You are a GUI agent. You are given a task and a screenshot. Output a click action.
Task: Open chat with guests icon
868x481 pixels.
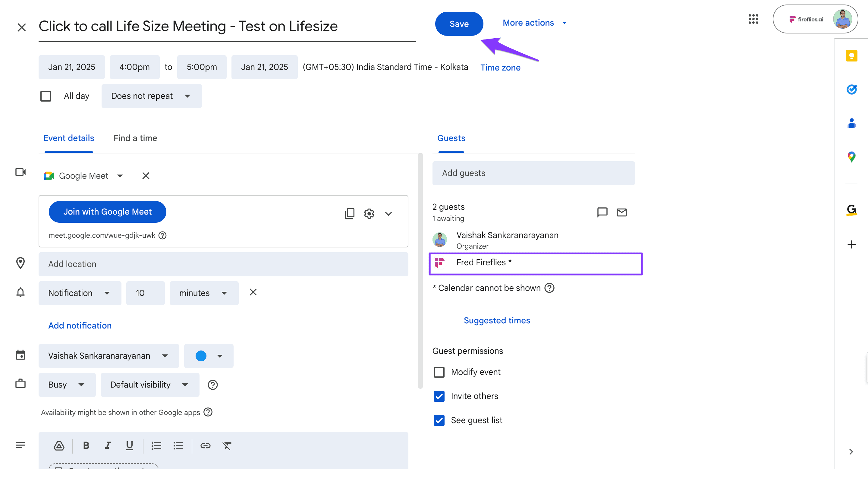(602, 212)
